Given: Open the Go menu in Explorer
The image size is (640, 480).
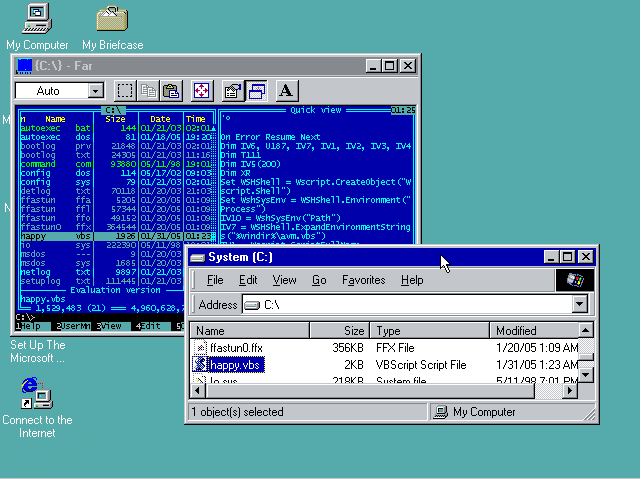Looking at the screenshot, I should coord(319,280).
